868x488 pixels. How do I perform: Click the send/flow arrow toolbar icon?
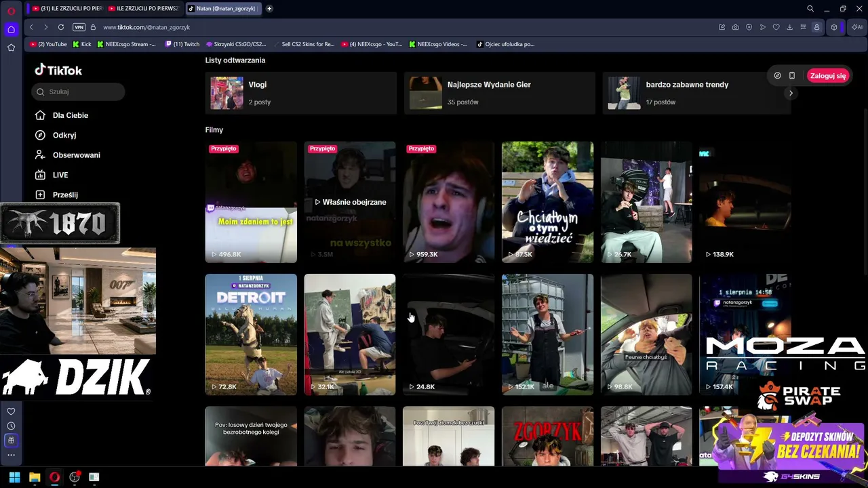pyautogui.click(x=762, y=27)
